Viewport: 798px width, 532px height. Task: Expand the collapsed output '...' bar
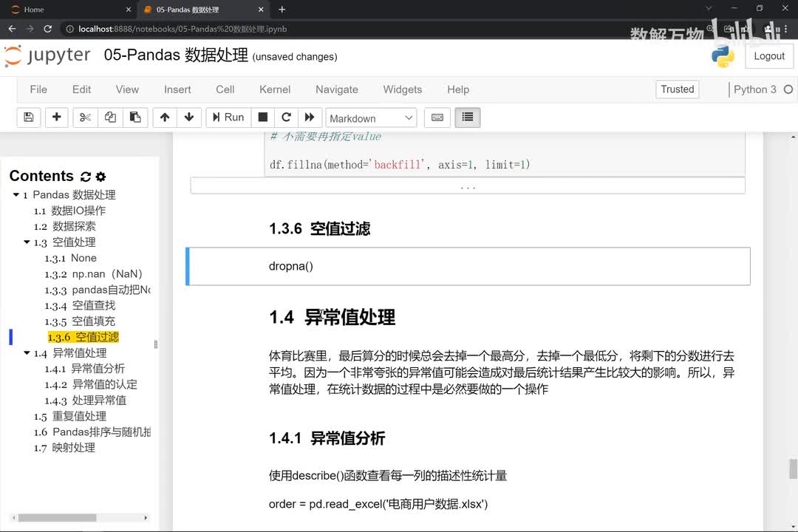(x=468, y=185)
